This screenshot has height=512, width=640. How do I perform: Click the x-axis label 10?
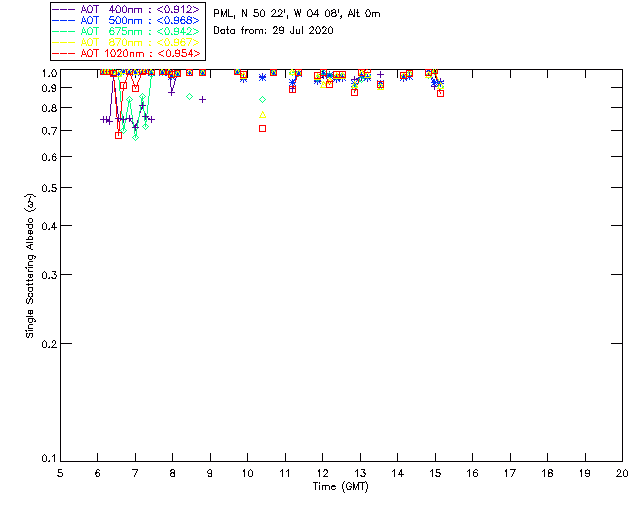[247, 473]
